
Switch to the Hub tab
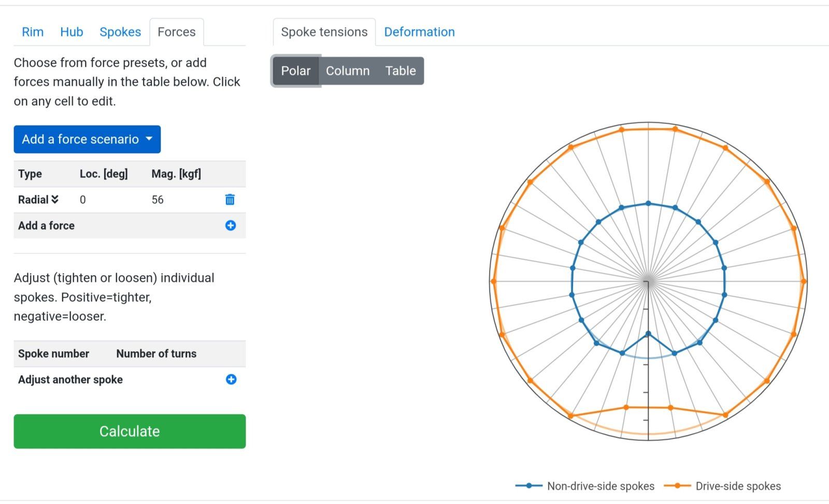(x=72, y=32)
